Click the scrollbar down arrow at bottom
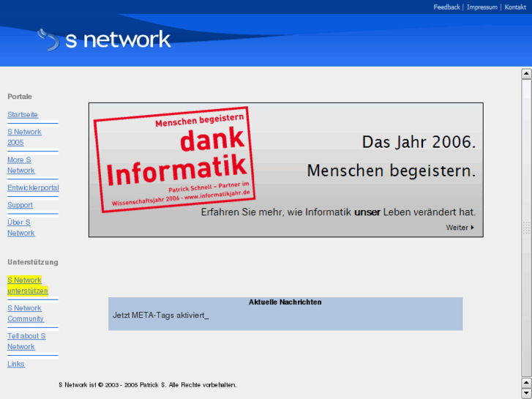The image size is (532, 399). point(526,393)
